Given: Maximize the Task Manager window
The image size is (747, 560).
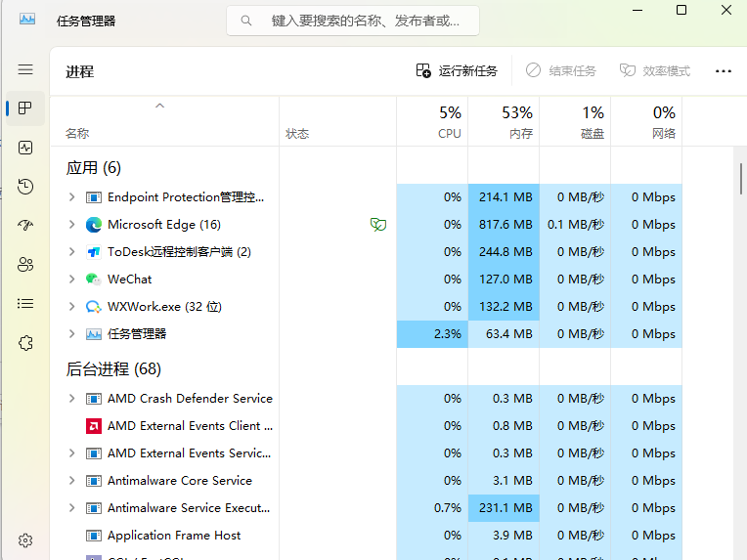Looking at the screenshot, I should point(681,10).
